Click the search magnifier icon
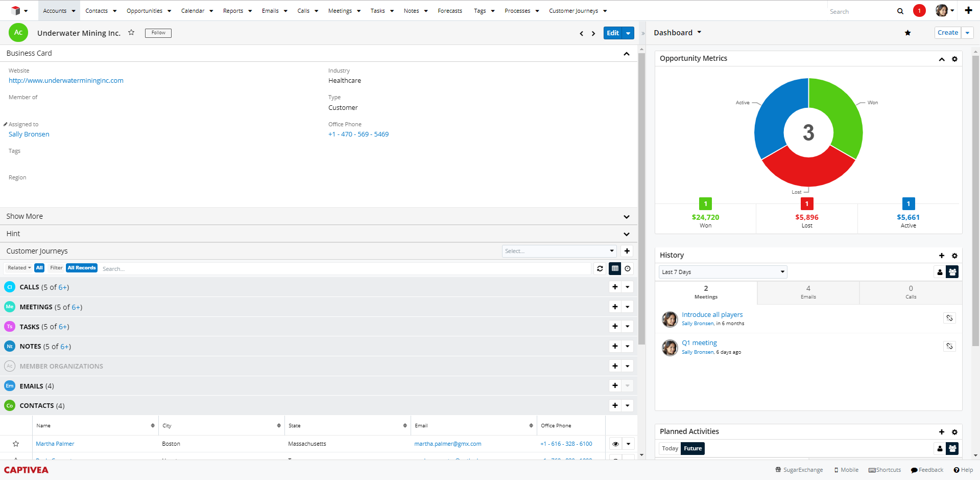 (x=900, y=11)
